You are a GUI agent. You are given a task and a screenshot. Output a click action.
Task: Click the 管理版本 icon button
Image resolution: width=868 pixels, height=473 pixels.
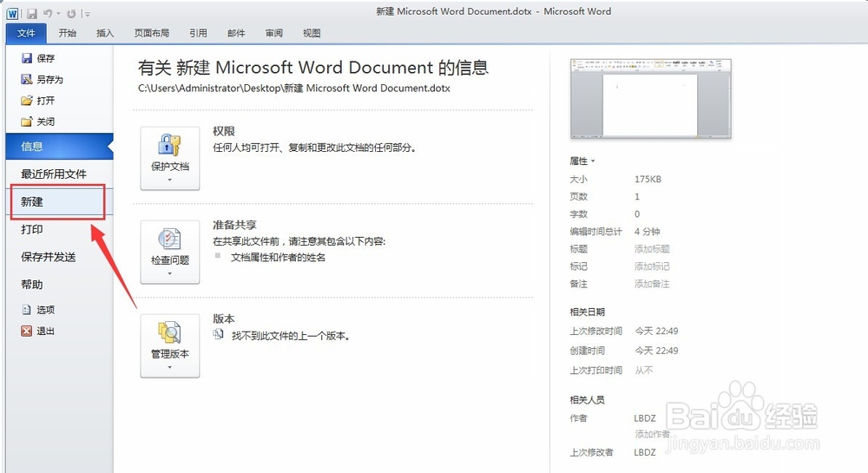click(x=170, y=345)
